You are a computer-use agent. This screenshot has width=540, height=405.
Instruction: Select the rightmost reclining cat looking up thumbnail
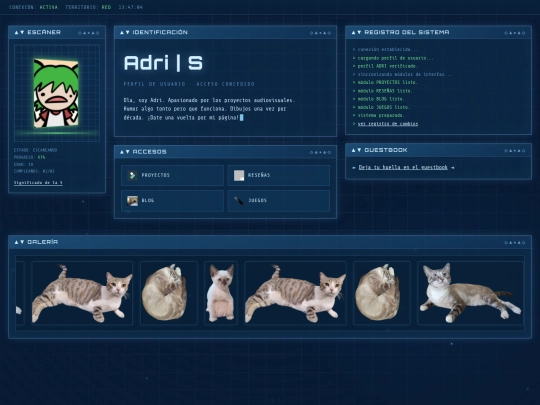pyautogui.click(x=470, y=293)
